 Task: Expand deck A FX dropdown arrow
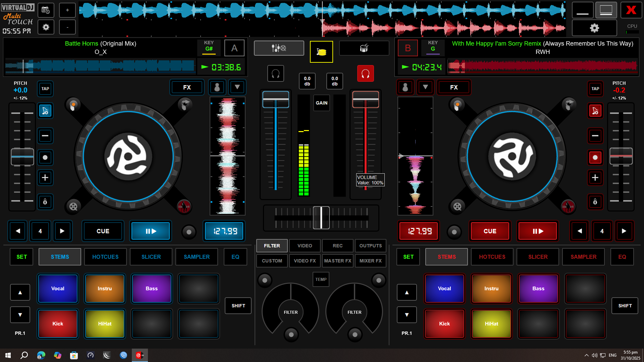point(237,87)
